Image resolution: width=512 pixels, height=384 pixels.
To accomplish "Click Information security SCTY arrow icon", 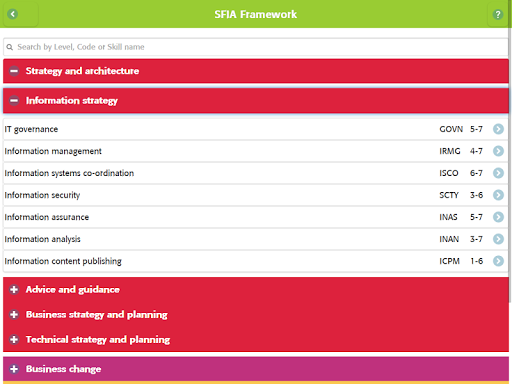I will pos(498,195).
